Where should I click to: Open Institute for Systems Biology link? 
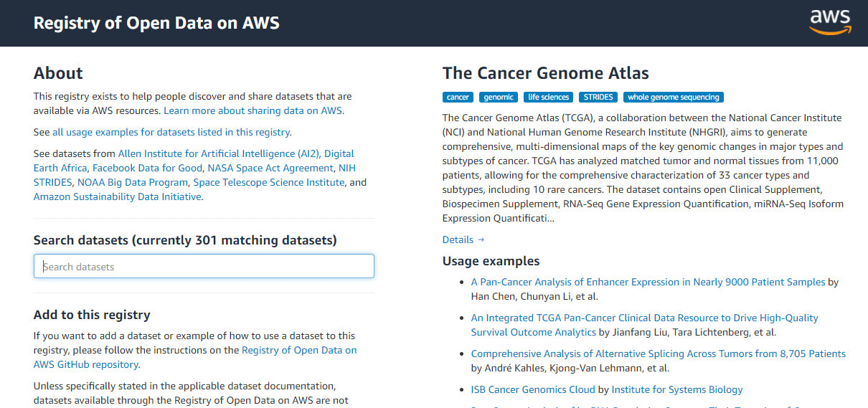click(677, 389)
